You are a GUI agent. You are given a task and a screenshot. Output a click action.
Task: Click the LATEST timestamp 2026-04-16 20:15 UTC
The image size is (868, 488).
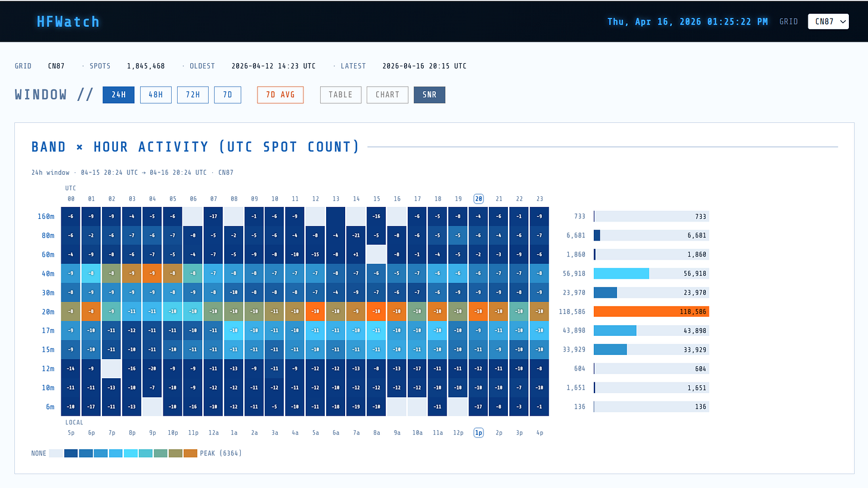424,66
